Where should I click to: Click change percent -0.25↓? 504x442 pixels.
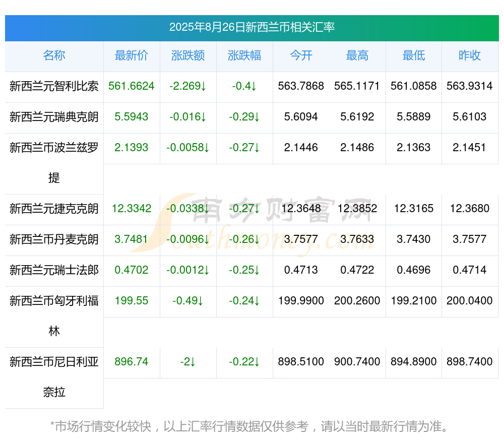244,270
